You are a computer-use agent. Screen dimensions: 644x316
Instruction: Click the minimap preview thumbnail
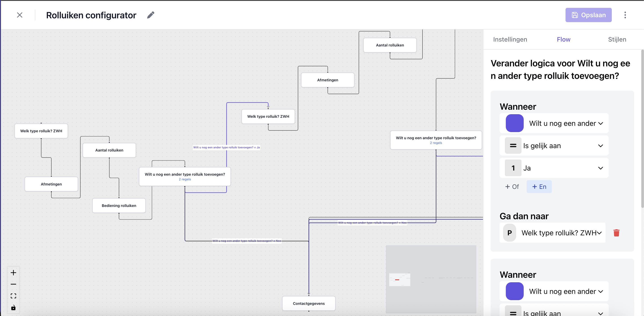pyautogui.click(x=431, y=279)
